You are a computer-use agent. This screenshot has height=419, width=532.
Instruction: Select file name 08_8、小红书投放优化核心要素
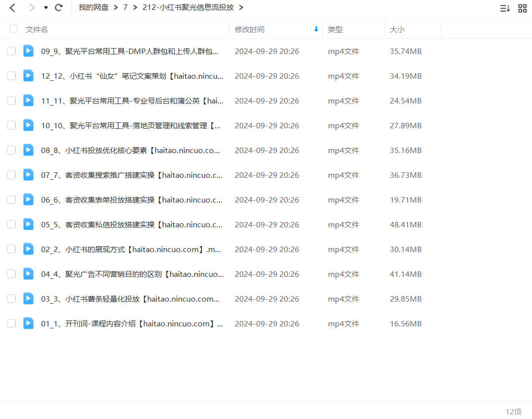point(130,150)
